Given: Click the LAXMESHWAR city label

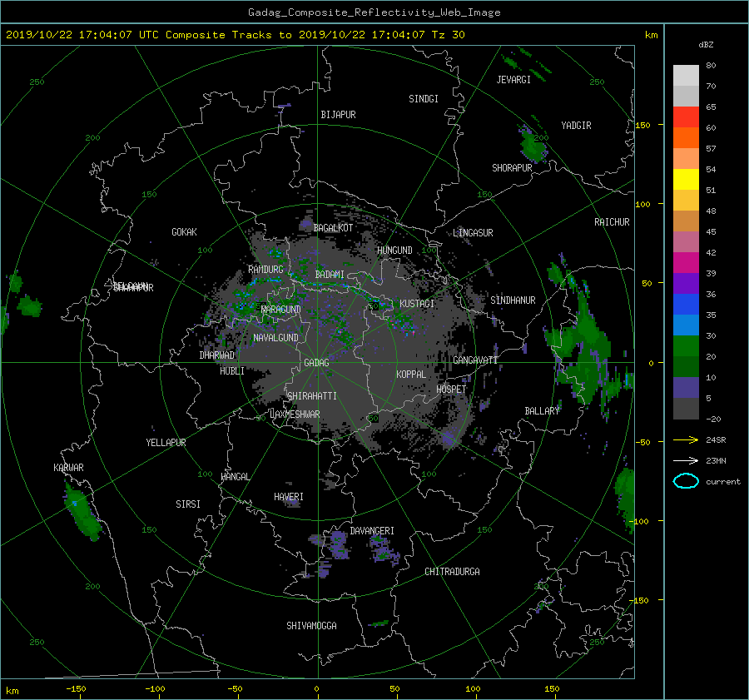Looking at the screenshot, I should (x=295, y=415).
